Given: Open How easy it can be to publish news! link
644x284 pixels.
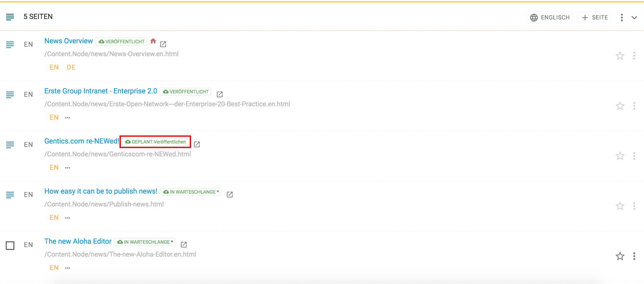Looking at the screenshot, I should (x=101, y=191).
